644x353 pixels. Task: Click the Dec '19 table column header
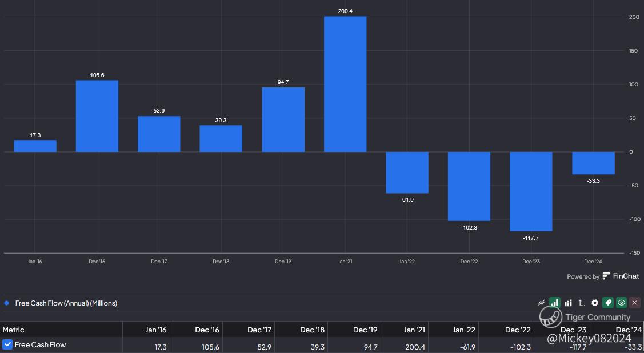(x=365, y=330)
